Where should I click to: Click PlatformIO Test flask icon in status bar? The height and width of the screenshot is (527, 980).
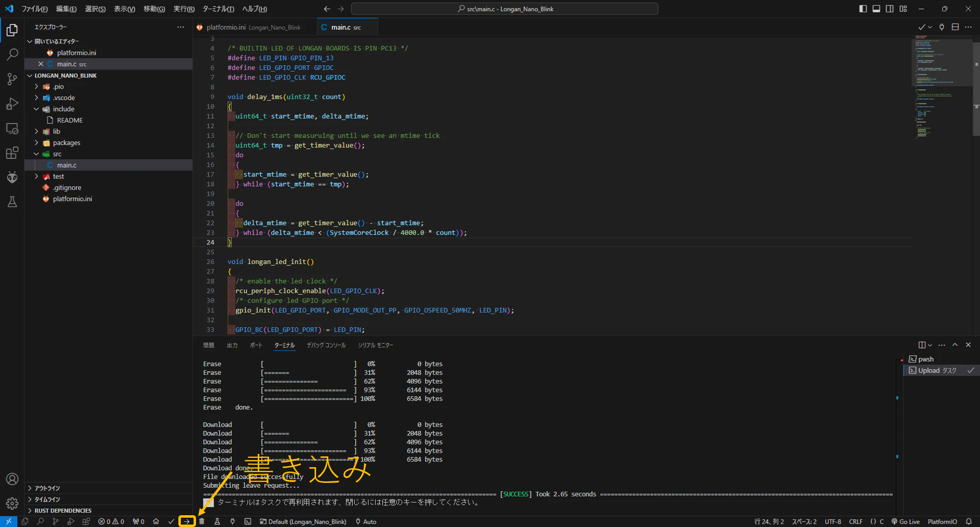217,522
